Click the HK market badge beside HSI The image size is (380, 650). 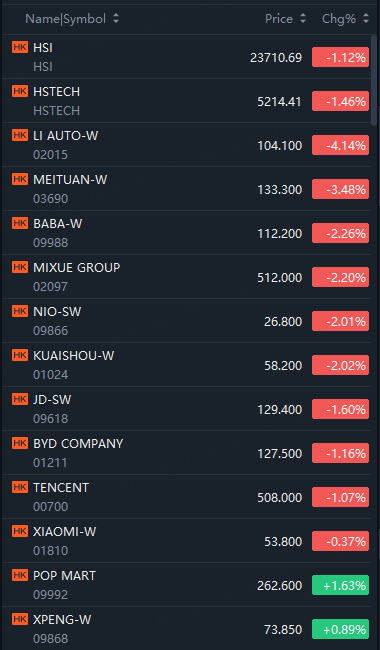[x=20, y=47]
